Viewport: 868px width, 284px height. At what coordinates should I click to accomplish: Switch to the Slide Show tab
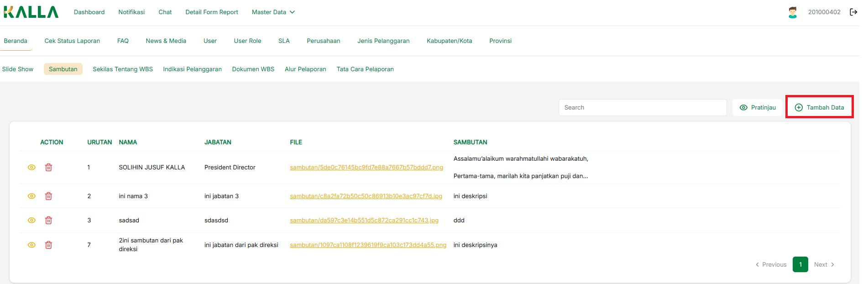(x=18, y=69)
